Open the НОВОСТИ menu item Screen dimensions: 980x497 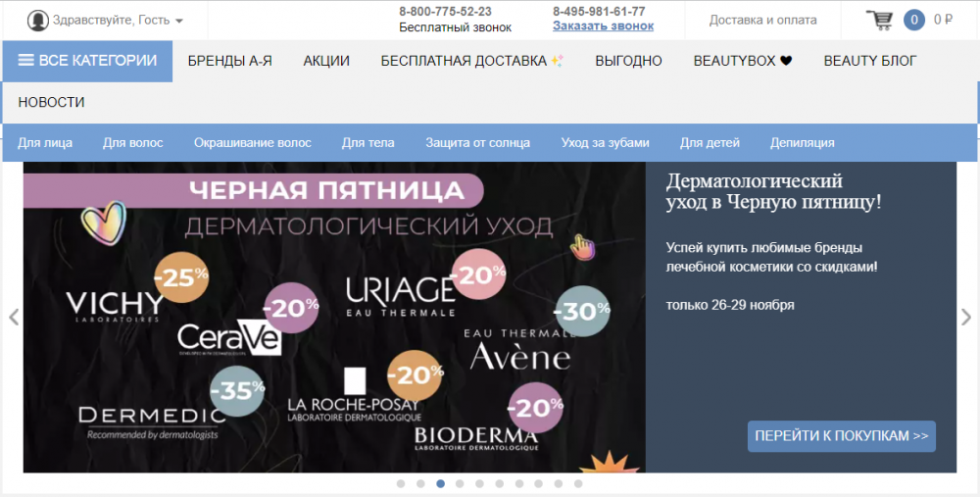(x=51, y=102)
